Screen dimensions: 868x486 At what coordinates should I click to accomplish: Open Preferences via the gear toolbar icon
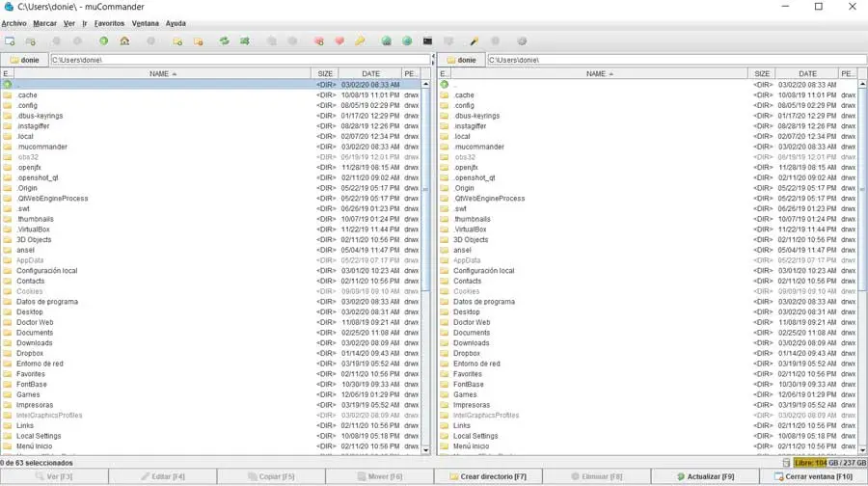522,40
